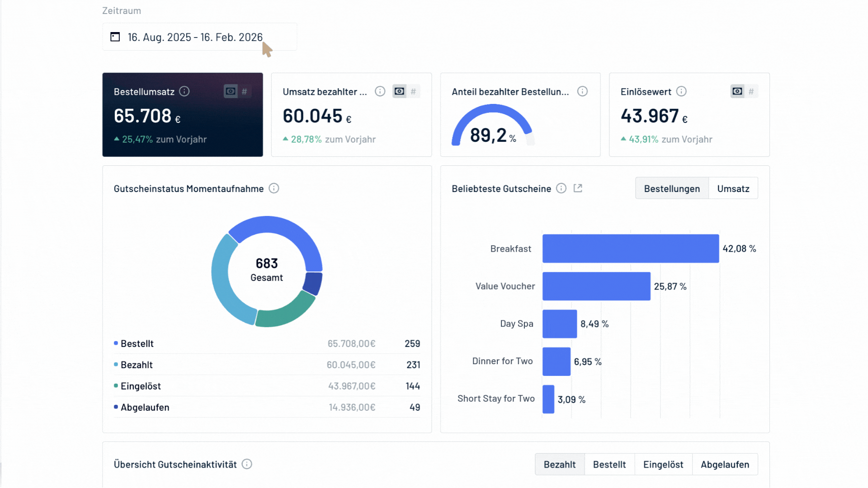This screenshot has width=868, height=488.
Task: Select the currency icon on the Bestellumsatz card
Action: point(230,91)
